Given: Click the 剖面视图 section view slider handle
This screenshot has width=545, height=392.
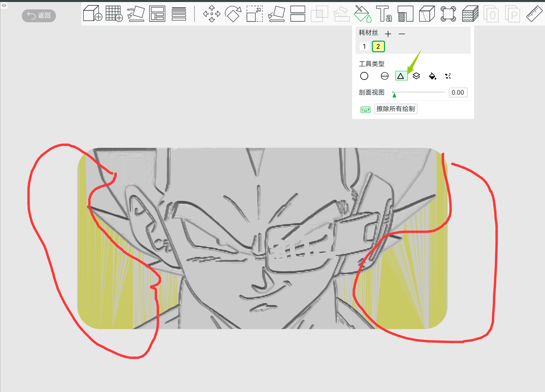Looking at the screenshot, I should tap(394, 94).
